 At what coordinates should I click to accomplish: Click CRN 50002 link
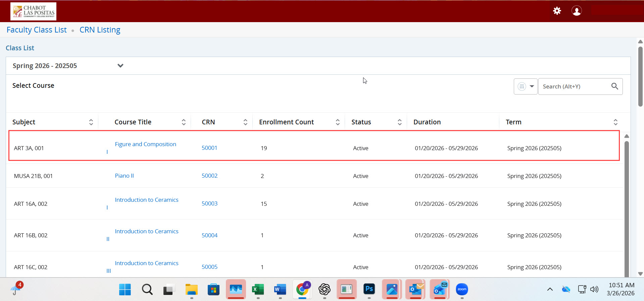[x=209, y=176]
